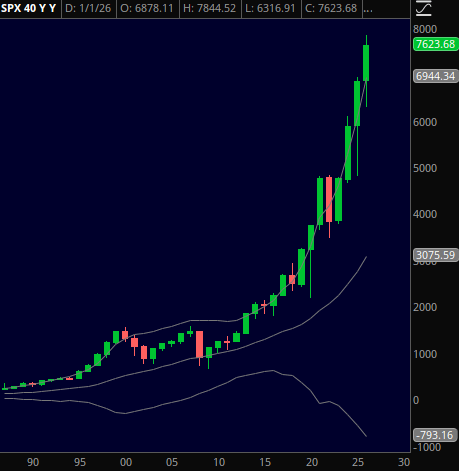Image resolution: width=459 pixels, height=471 pixels.
Task: Click the 00 year label on the time axis
Action: click(126, 462)
